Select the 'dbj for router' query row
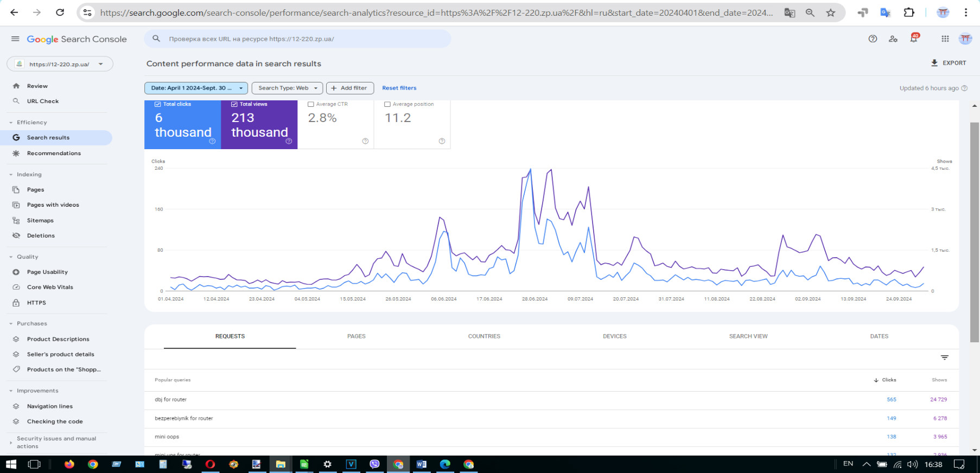Image resolution: width=980 pixels, height=473 pixels. [551, 400]
